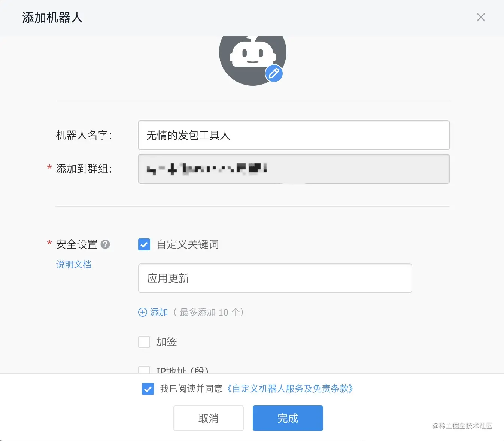Enable the 加签 checkbox
Image resolution: width=504 pixels, height=441 pixels.
(144, 341)
